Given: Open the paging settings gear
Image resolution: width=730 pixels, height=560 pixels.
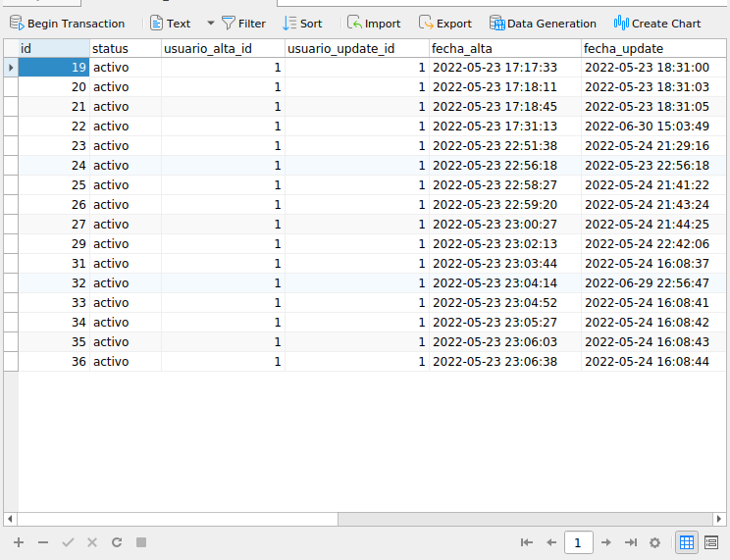Looking at the screenshot, I should click(x=654, y=542).
